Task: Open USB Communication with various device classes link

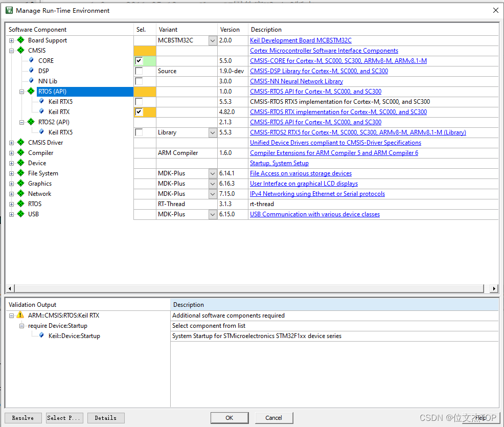Action: click(315, 214)
